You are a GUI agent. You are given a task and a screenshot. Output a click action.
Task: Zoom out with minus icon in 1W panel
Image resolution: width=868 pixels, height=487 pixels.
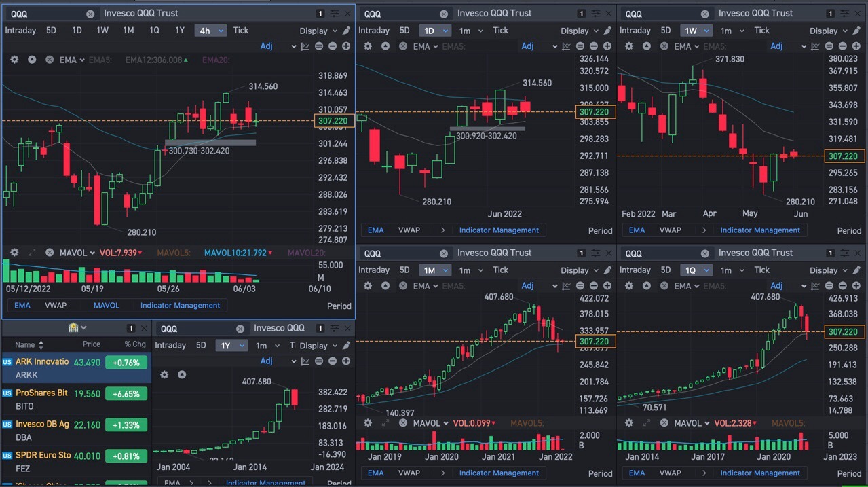[842, 46]
